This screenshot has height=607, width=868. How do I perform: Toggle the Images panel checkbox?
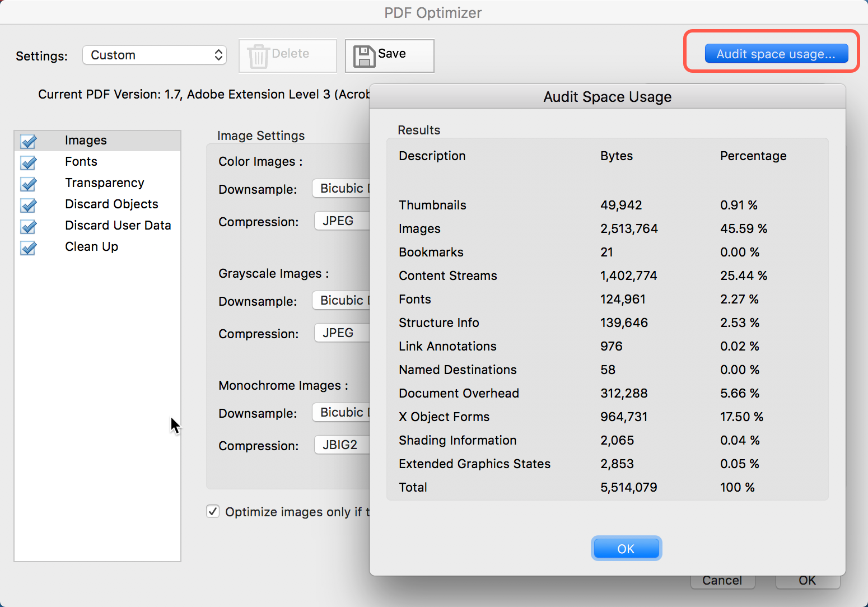click(29, 141)
